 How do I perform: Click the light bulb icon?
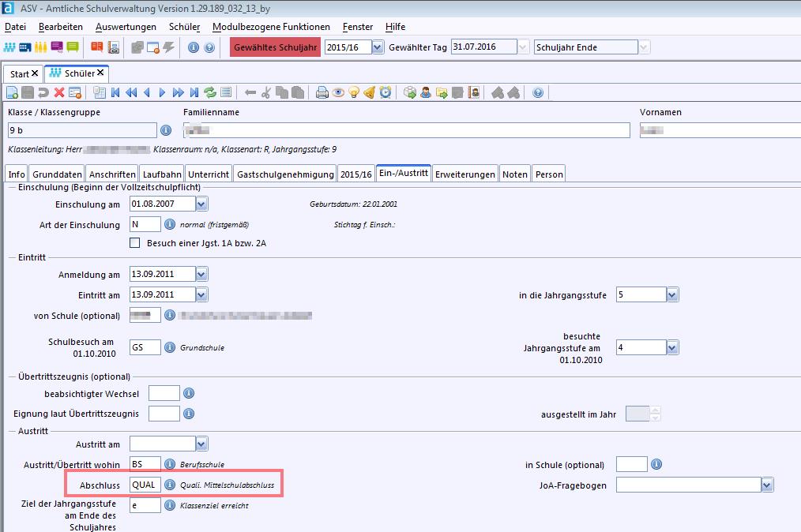354,92
